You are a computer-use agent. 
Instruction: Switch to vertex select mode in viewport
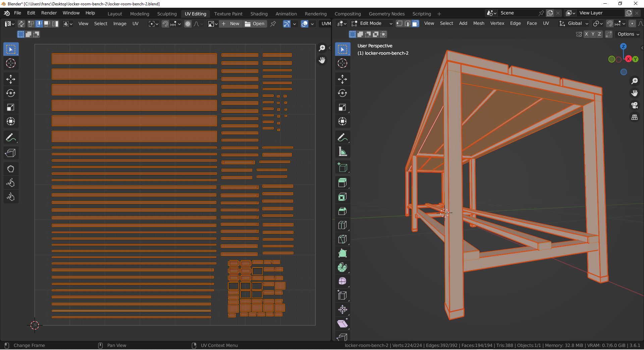point(399,24)
